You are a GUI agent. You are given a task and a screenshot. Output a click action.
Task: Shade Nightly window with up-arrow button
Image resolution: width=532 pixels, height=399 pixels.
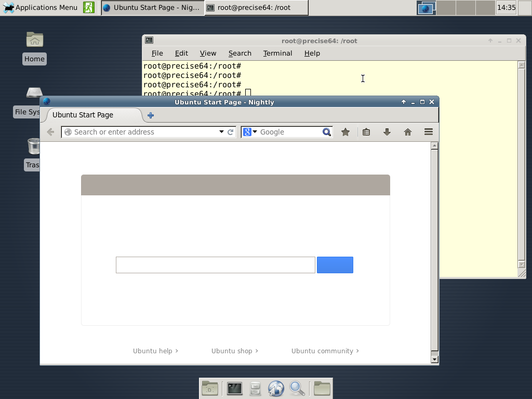403,102
